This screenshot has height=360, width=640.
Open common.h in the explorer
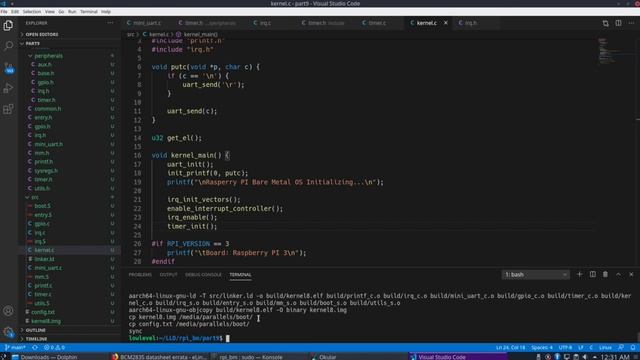(48, 109)
